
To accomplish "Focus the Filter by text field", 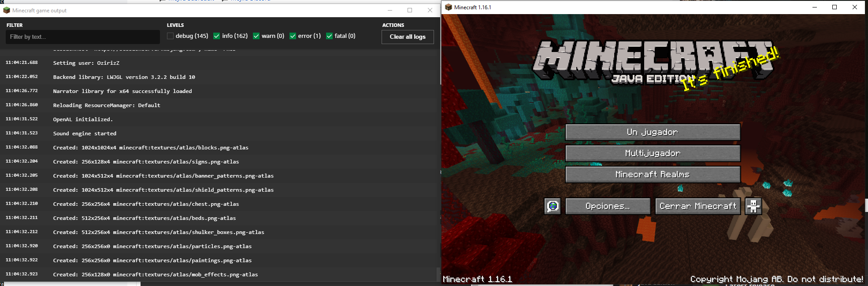I will point(83,37).
